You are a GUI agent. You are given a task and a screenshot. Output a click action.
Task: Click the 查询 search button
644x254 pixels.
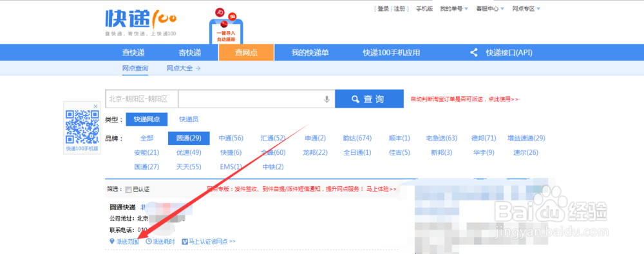(x=369, y=99)
